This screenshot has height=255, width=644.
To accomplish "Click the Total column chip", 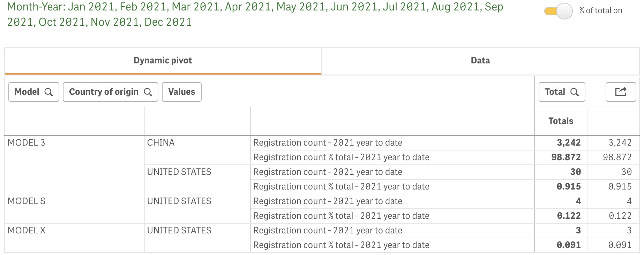I will [x=562, y=92].
